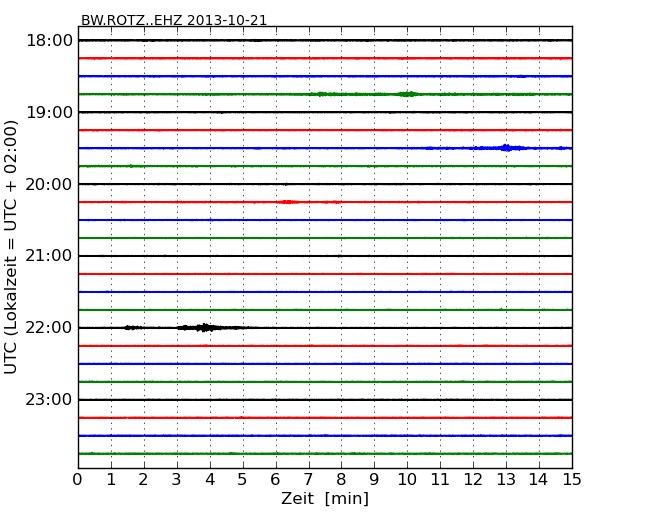Click x-axis tick label 12

tap(473, 480)
